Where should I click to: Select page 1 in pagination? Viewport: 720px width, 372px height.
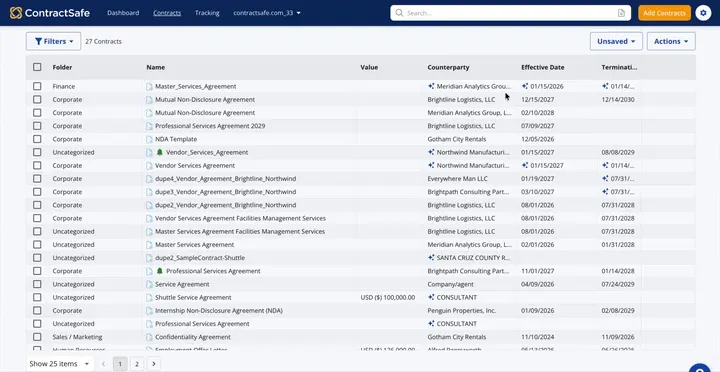(x=120, y=364)
